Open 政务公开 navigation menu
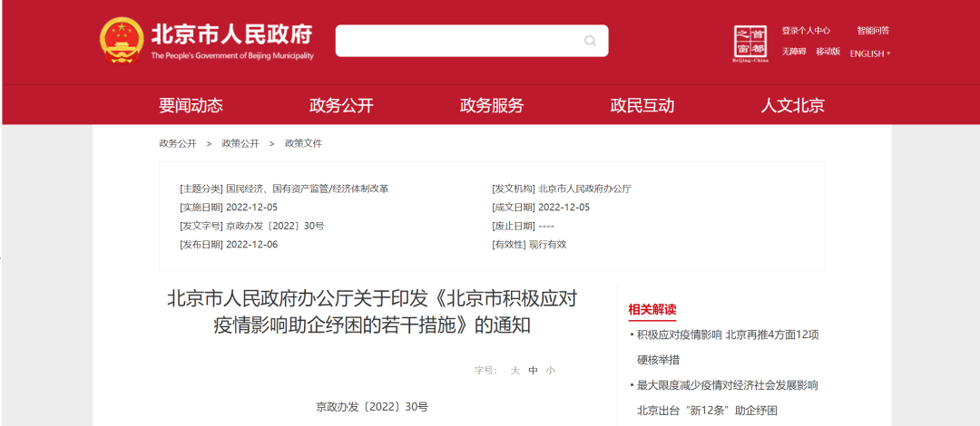The image size is (980, 426). point(341,105)
